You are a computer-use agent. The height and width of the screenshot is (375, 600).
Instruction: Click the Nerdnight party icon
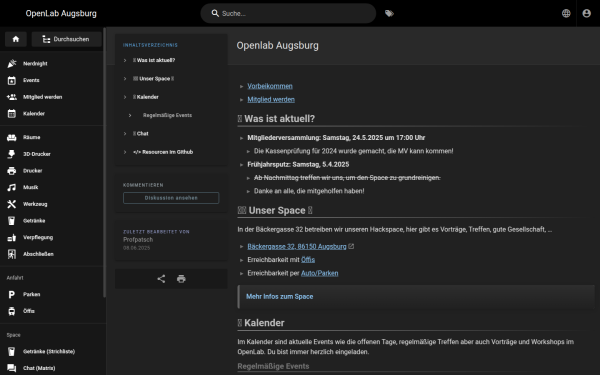pos(12,64)
